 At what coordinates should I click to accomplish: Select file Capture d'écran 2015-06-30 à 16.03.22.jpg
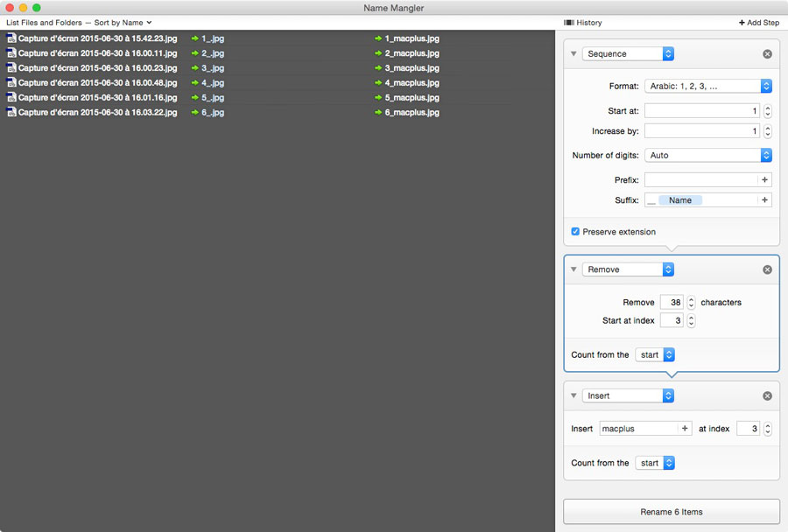point(97,113)
